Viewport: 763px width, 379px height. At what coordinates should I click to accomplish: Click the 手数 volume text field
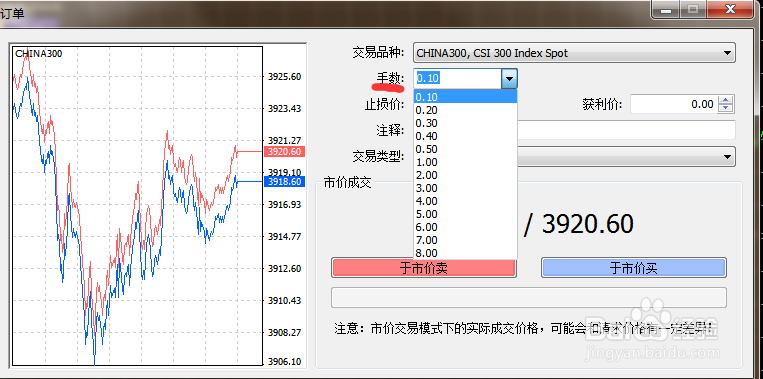(457, 78)
